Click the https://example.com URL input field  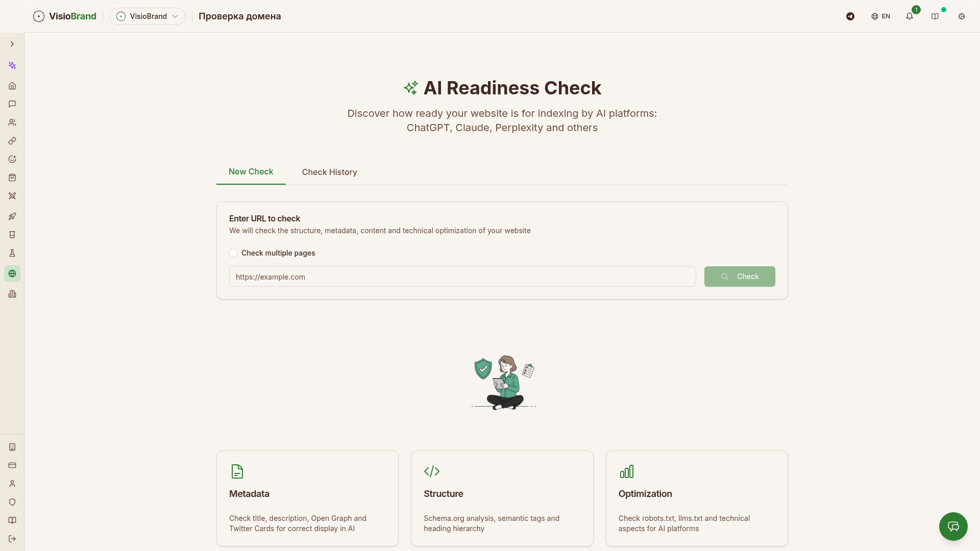[x=462, y=277]
